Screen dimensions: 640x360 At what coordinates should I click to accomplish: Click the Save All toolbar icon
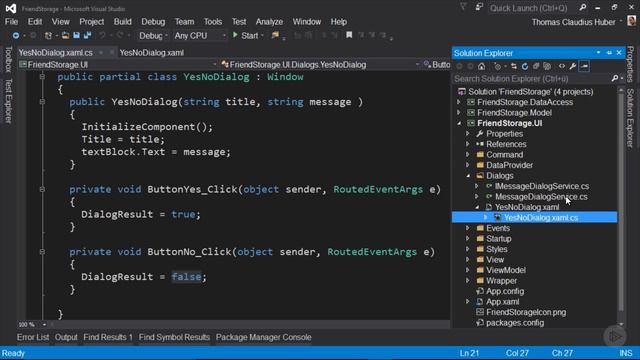click(x=87, y=36)
